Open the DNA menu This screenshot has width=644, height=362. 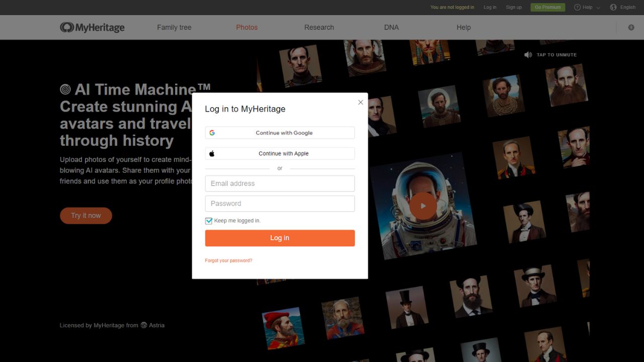391,27
